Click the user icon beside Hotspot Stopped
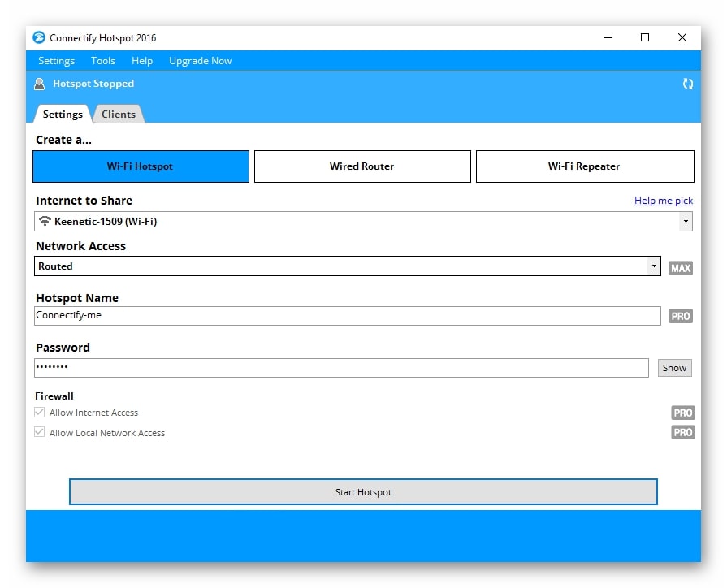The width and height of the screenshot is (727, 588). tap(39, 84)
